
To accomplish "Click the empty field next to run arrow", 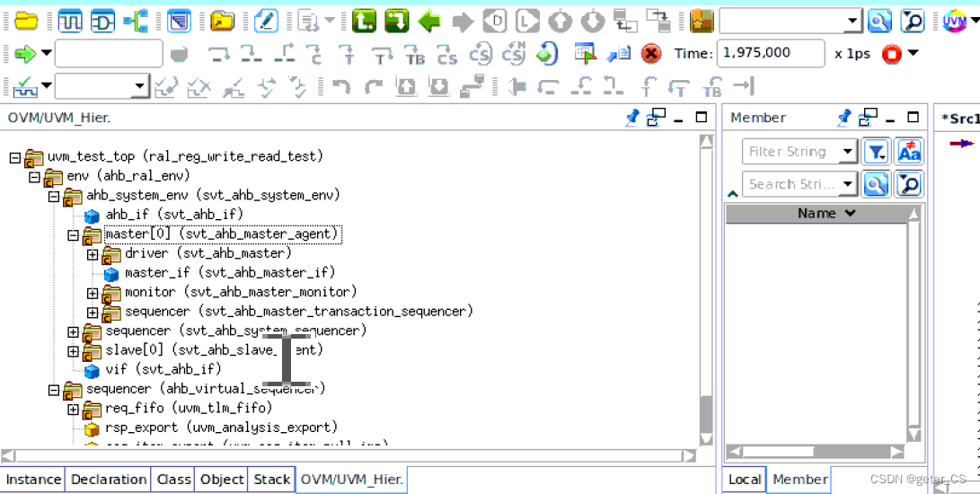I will [109, 54].
